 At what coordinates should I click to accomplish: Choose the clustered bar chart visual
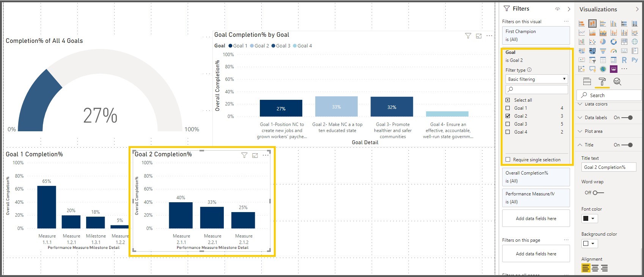pos(603,24)
